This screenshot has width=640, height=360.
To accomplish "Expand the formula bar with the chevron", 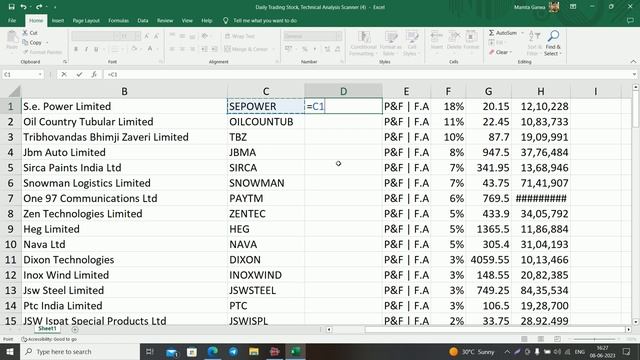I will 634,74.
